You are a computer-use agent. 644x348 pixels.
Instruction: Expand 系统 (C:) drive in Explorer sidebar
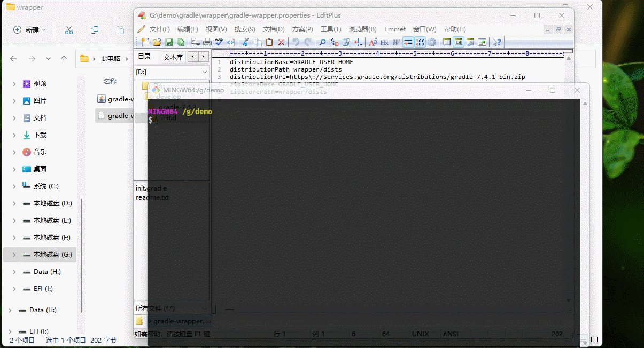click(x=14, y=186)
